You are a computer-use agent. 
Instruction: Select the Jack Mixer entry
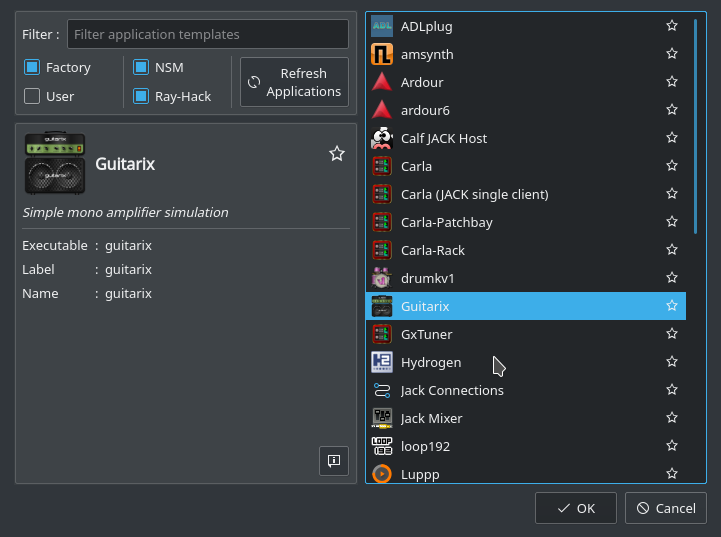click(x=526, y=418)
